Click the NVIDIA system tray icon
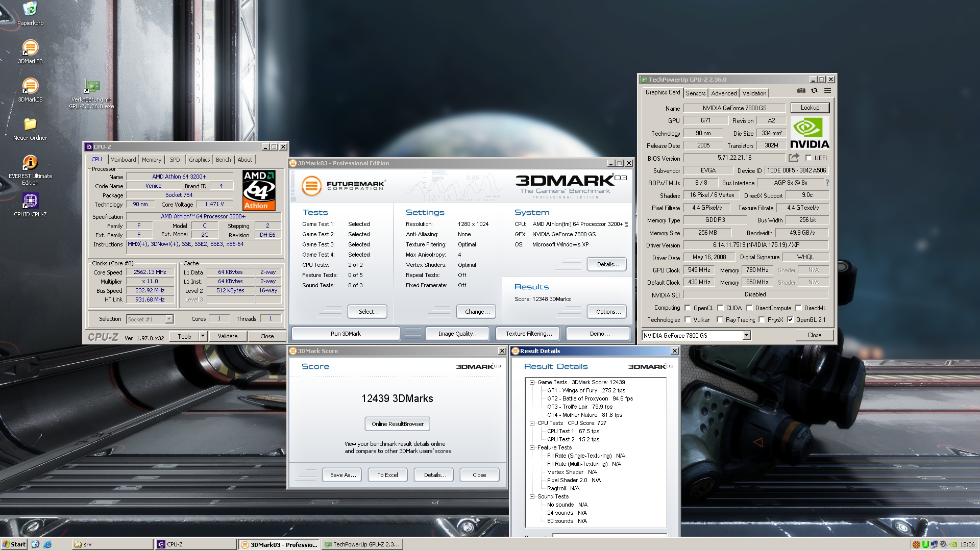Viewport: 980px width, 551px height. (x=952, y=544)
